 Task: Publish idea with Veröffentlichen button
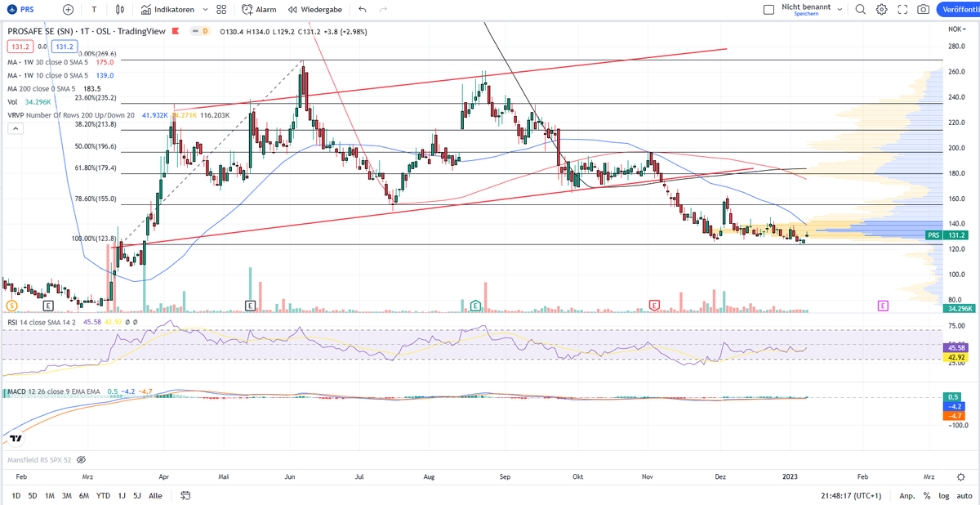coord(958,10)
